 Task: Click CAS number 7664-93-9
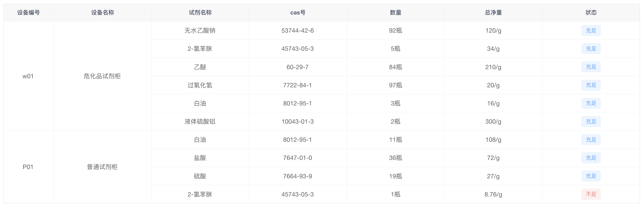click(x=297, y=176)
